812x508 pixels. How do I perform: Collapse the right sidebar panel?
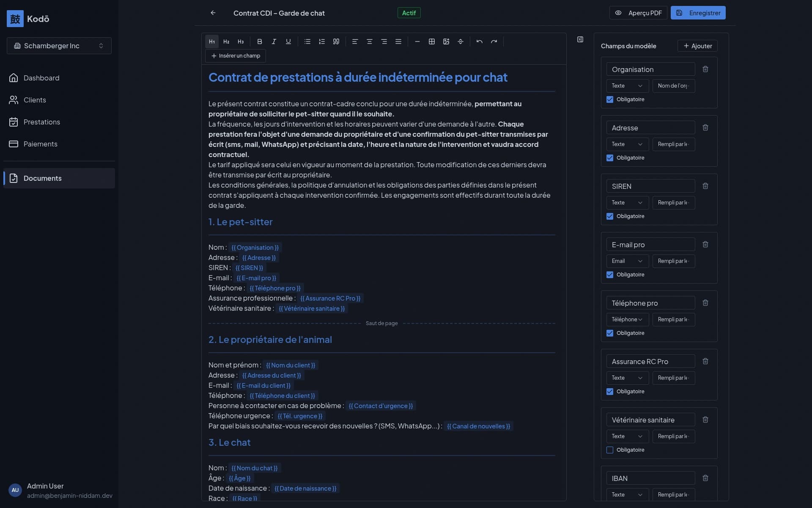click(580, 39)
